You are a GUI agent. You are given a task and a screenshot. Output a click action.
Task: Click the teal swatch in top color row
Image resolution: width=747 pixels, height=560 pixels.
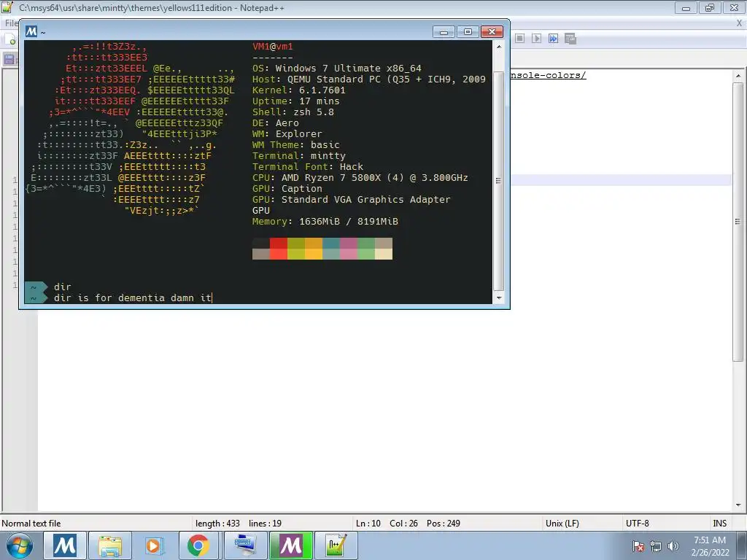click(331, 243)
